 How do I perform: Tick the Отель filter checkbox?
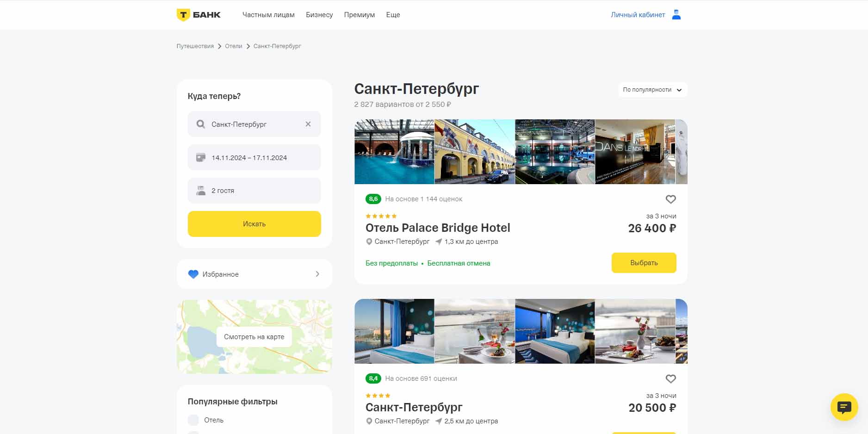(193, 420)
